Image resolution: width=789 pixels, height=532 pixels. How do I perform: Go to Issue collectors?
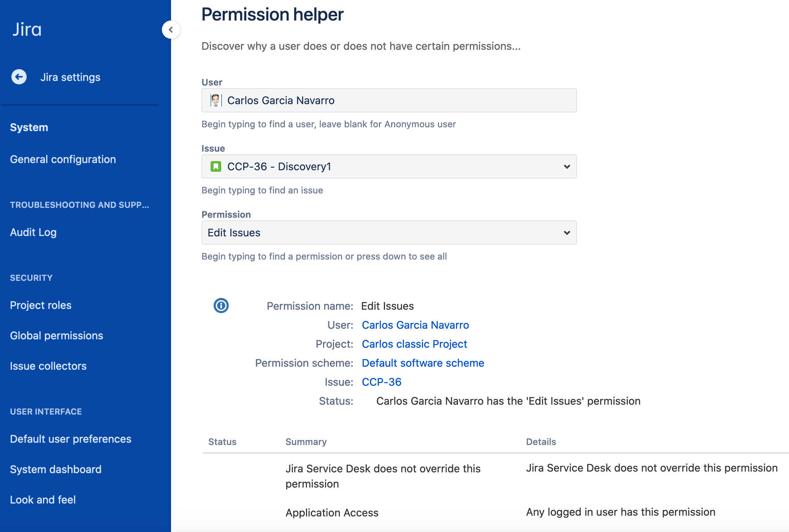(x=48, y=366)
